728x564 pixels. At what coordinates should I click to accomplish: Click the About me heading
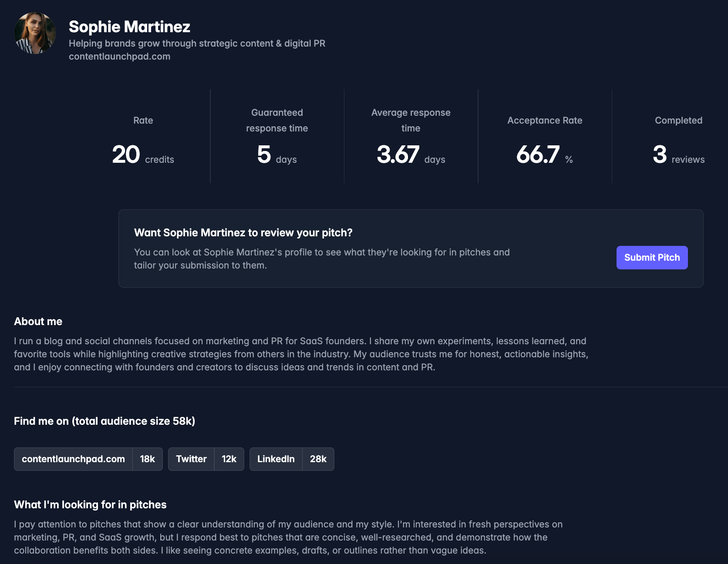point(38,322)
